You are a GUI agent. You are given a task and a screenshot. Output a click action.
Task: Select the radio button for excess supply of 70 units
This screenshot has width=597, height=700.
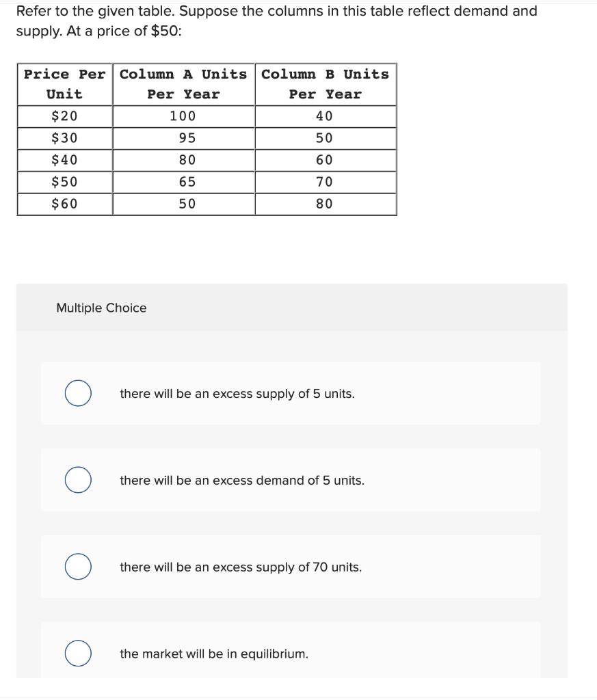point(77,567)
